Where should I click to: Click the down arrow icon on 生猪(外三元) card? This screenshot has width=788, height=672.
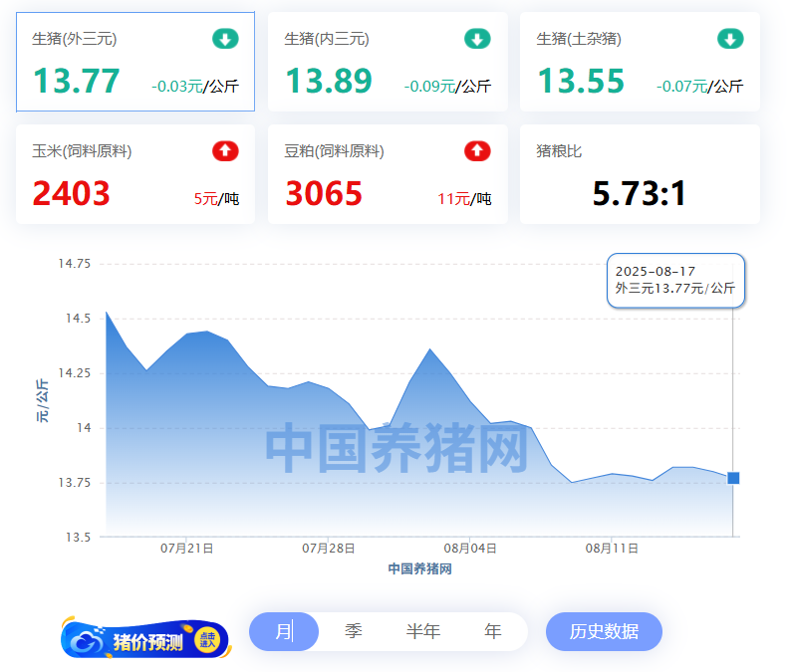225,39
